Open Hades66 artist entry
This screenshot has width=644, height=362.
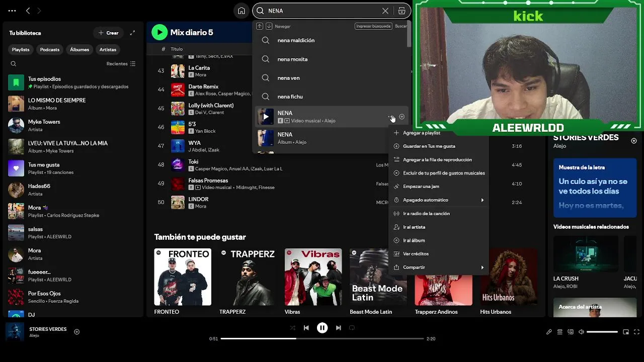pos(72,190)
